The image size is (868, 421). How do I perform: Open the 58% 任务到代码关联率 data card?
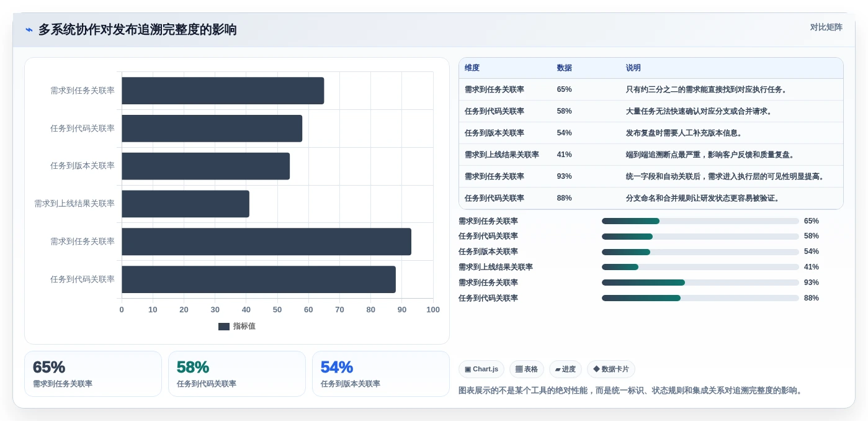[237, 374]
